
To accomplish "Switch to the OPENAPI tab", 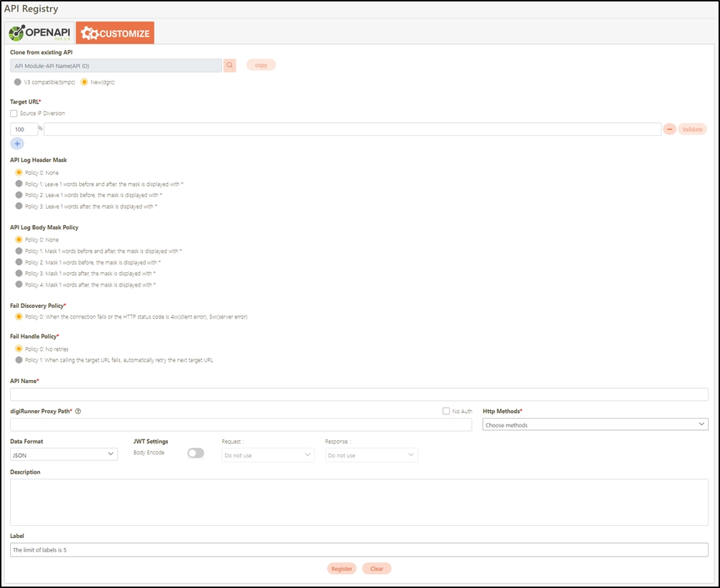I will [x=39, y=33].
